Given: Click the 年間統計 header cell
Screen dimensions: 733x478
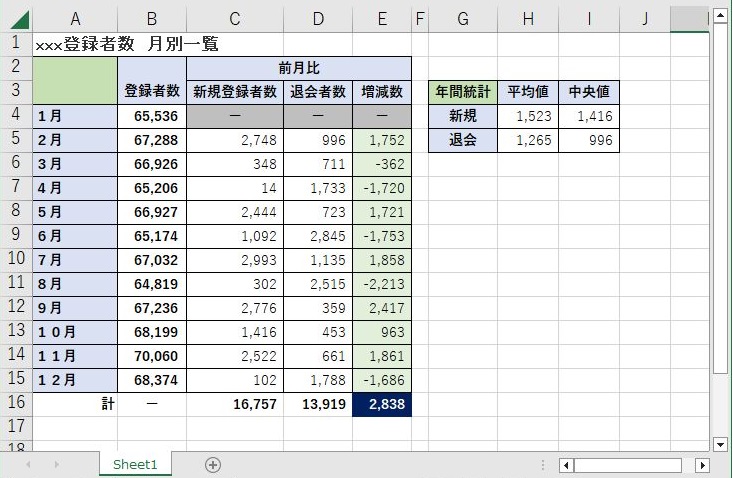Looking at the screenshot, I should point(462,92).
